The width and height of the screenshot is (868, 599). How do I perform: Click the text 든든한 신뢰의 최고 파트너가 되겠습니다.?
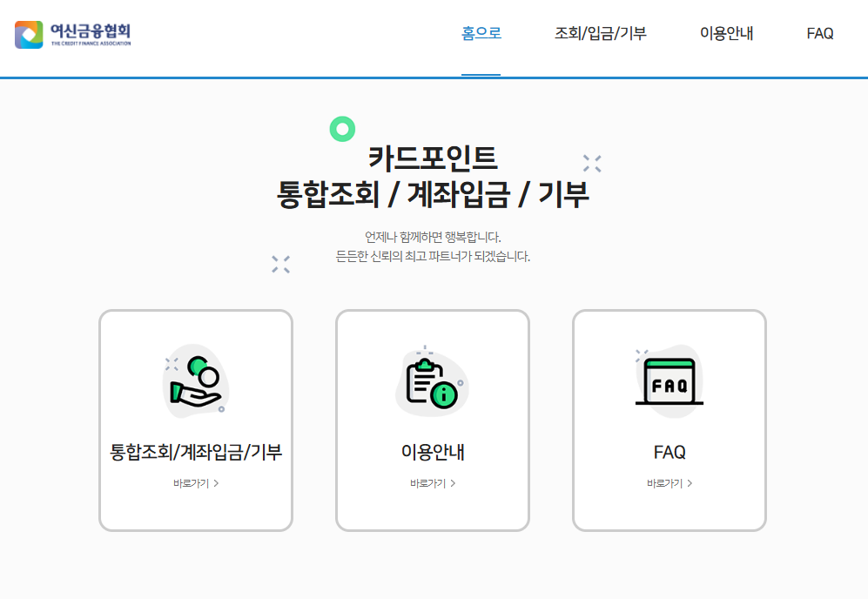[x=433, y=256]
